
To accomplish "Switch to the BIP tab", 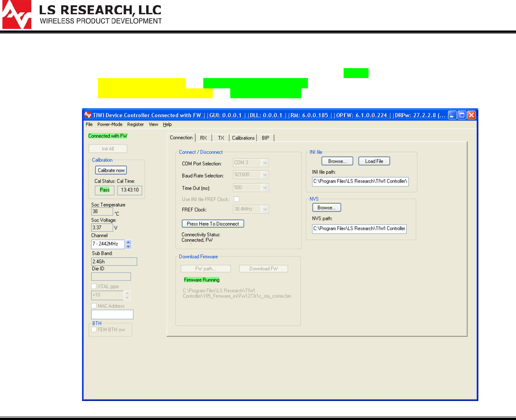I will coord(266,138).
